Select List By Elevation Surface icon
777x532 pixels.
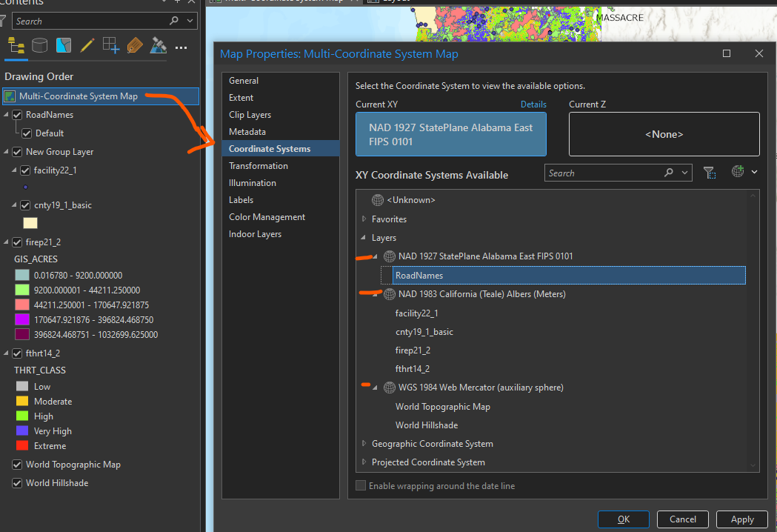coord(158,45)
